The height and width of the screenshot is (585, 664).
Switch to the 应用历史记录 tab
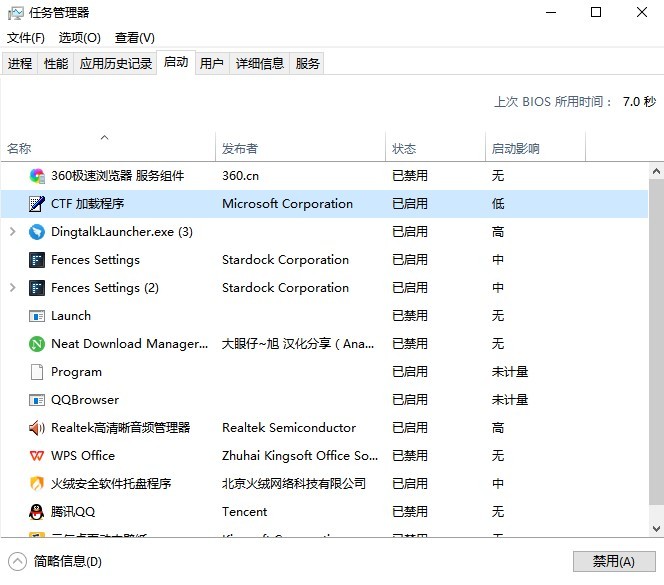(x=116, y=64)
